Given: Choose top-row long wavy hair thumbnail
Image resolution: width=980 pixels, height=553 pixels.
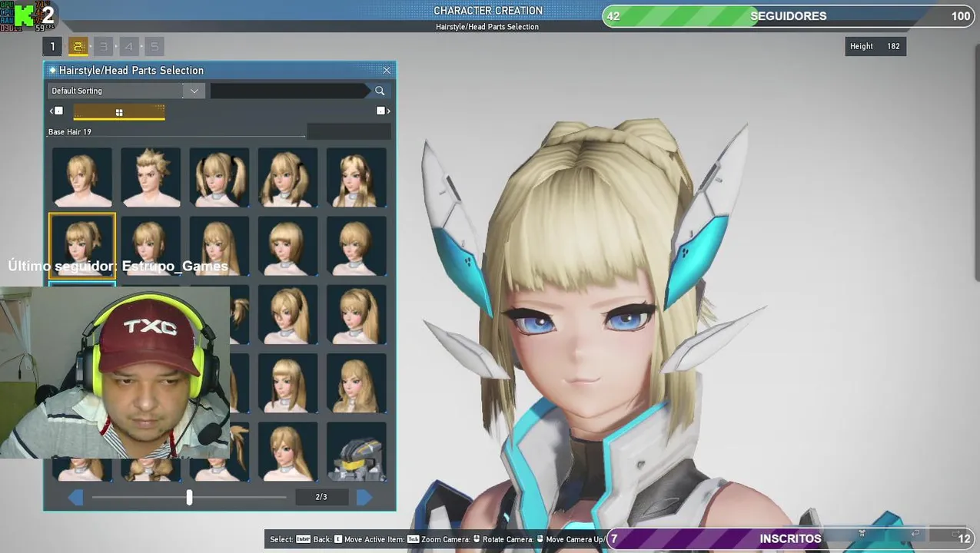Looking at the screenshot, I should point(356,177).
